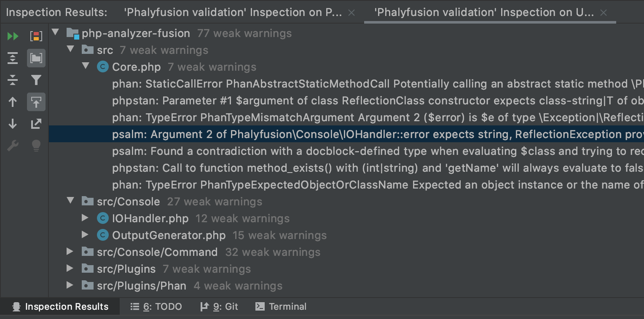Rerun the inspection with green arrows
This screenshot has height=319, width=644.
pyautogui.click(x=13, y=36)
